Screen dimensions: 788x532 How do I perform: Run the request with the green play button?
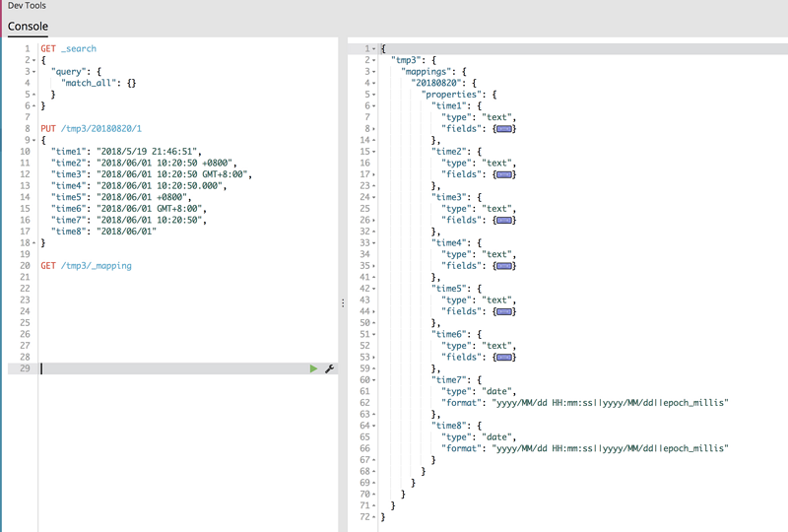coord(313,368)
